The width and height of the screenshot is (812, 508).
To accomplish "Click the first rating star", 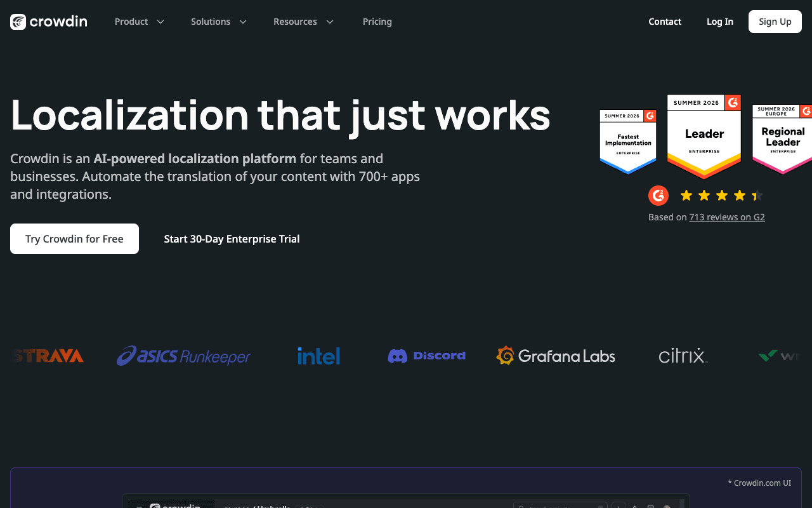I will [686, 196].
